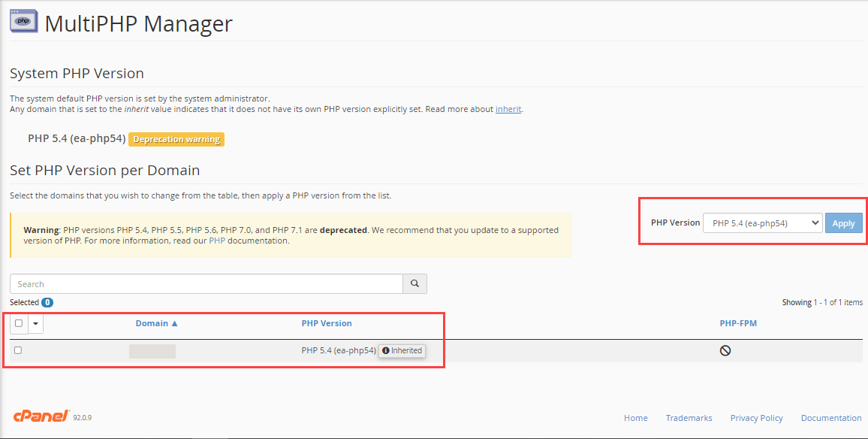The height and width of the screenshot is (439, 868).
Task: Click the 'Showing 1 - 1 of 1 items' text
Action: [822, 302]
